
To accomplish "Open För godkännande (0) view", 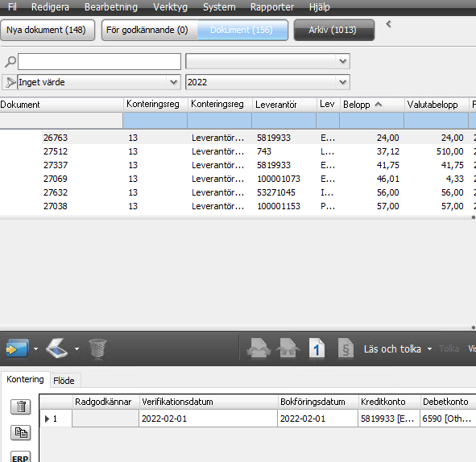I will [x=150, y=30].
